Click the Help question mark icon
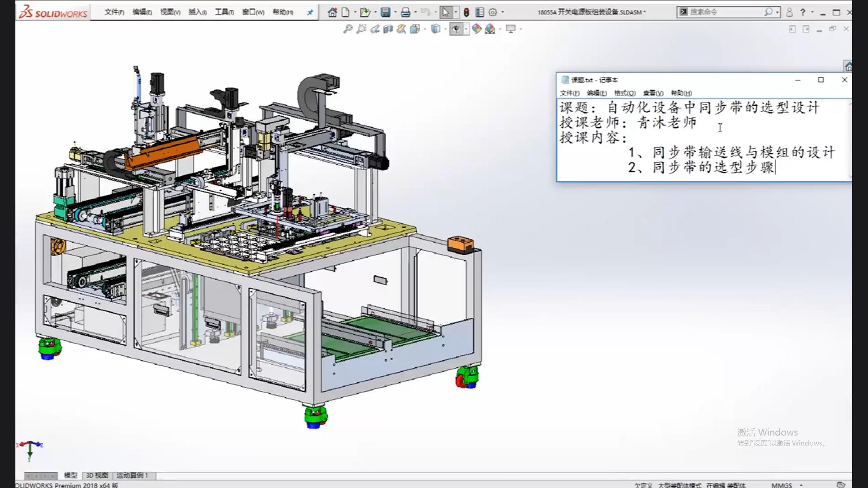 point(803,12)
